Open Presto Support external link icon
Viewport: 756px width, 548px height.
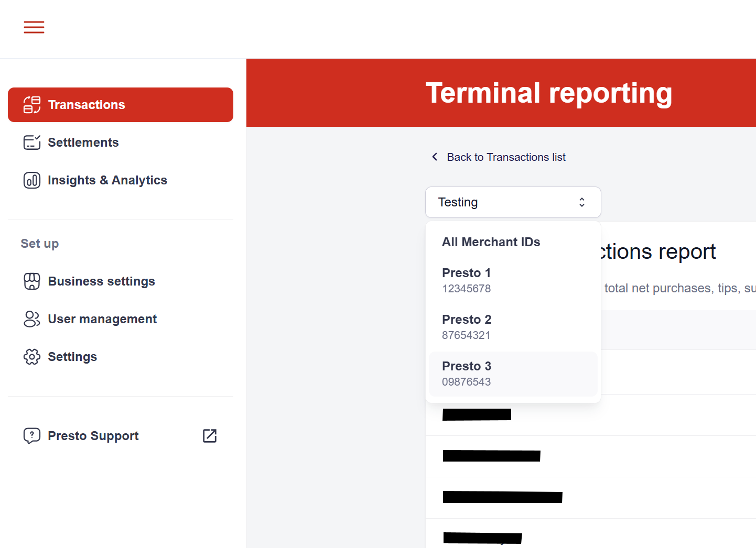pyautogui.click(x=210, y=436)
